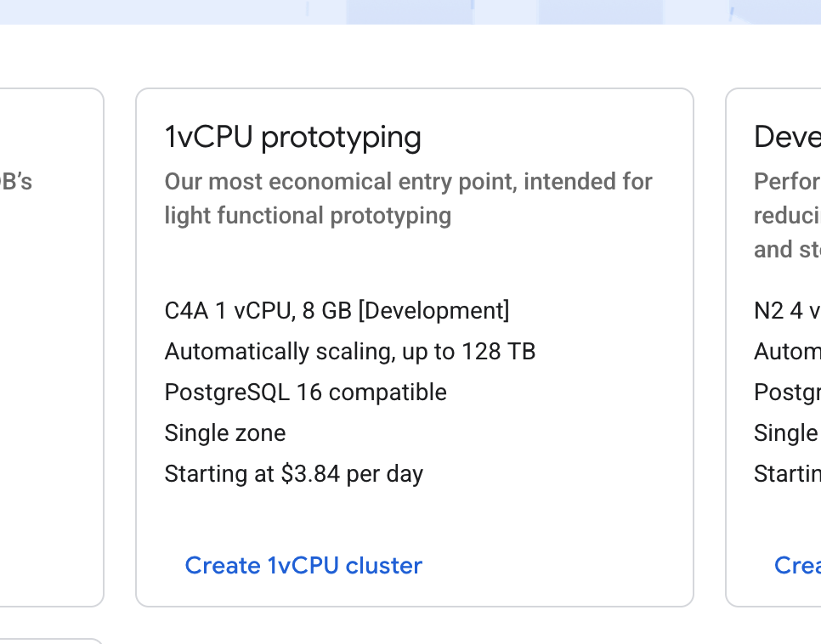Image resolution: width=821 pixels, height=644 pixels.
Task: Click the Create link on the Development card
Action: (796, 565)
